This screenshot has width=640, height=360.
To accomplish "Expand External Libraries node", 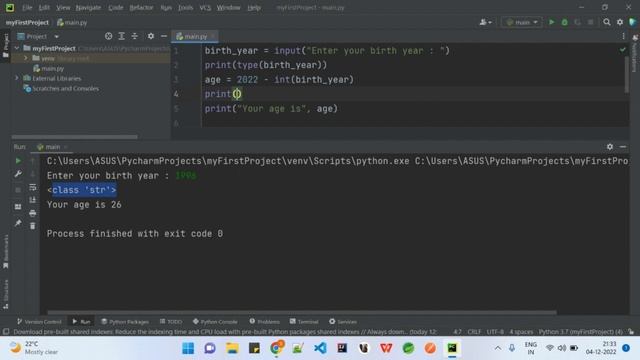I will point(17,78).
